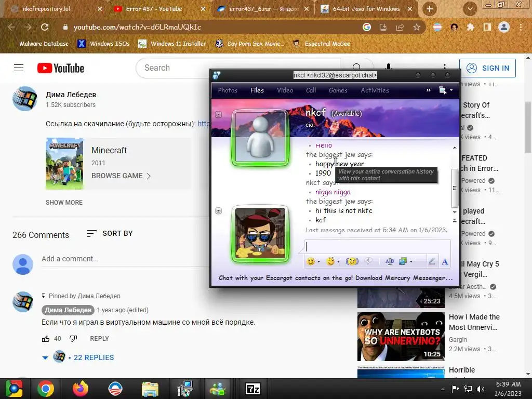Click the messenger icon in the taskbar
Viewport: 532px width, 399px height.
coord(219,389)
